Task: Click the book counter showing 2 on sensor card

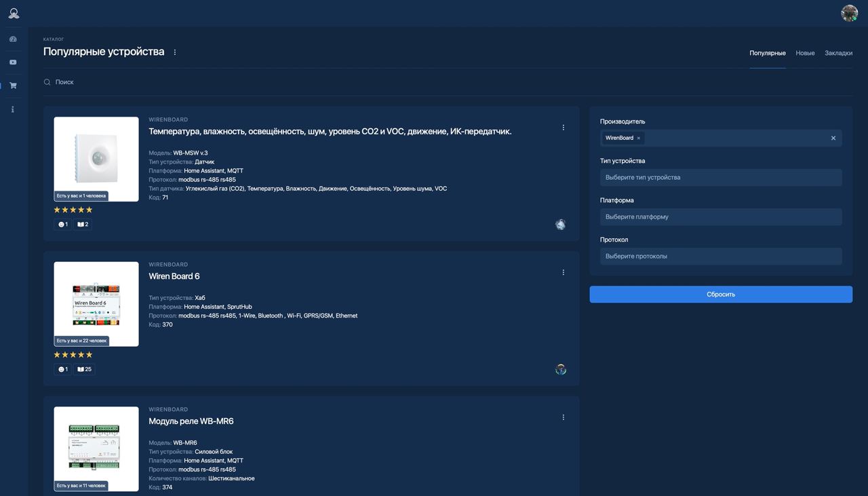Action: point(83,225)
